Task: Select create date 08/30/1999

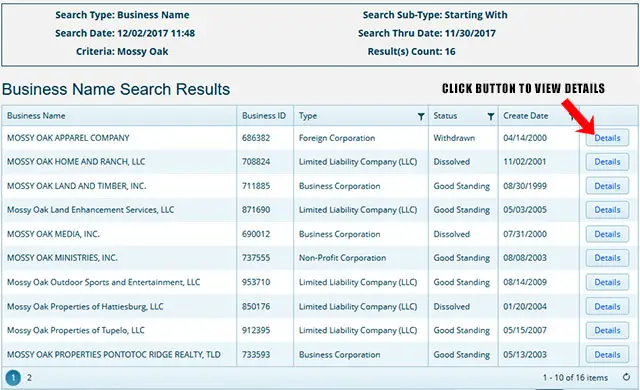Action: click(525, 186)
